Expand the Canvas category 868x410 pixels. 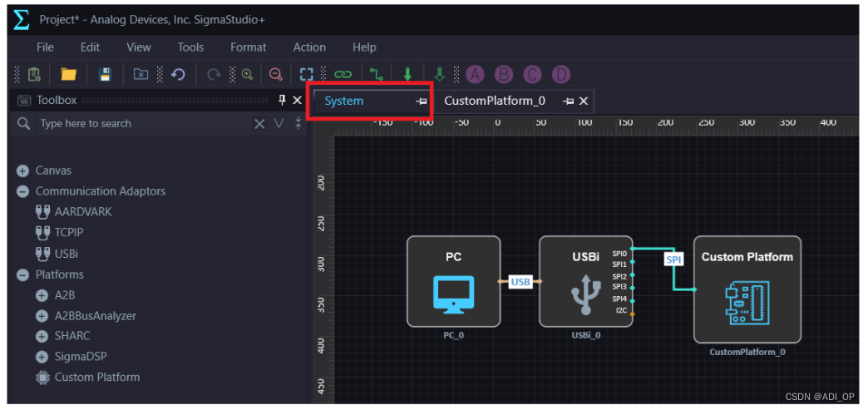point(22,170)
